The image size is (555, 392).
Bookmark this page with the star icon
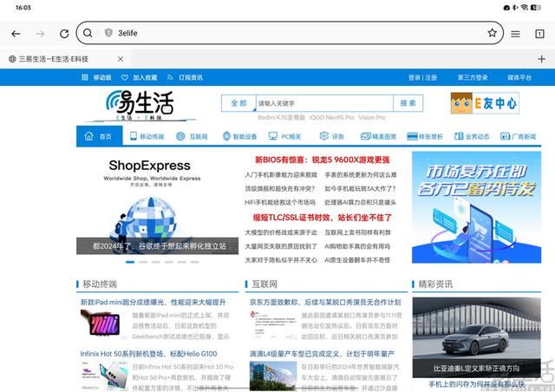click(492, 33)
